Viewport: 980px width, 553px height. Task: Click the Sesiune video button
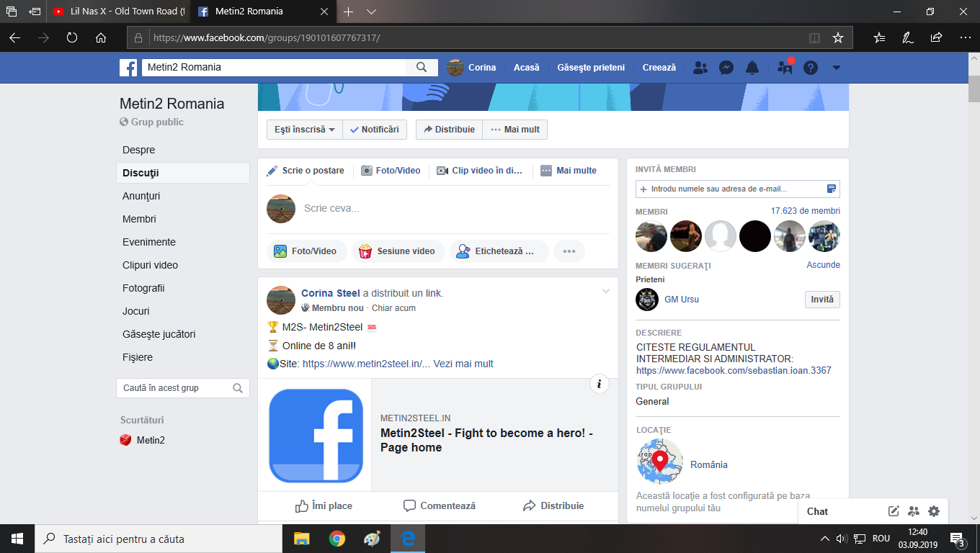click(397, 251)
